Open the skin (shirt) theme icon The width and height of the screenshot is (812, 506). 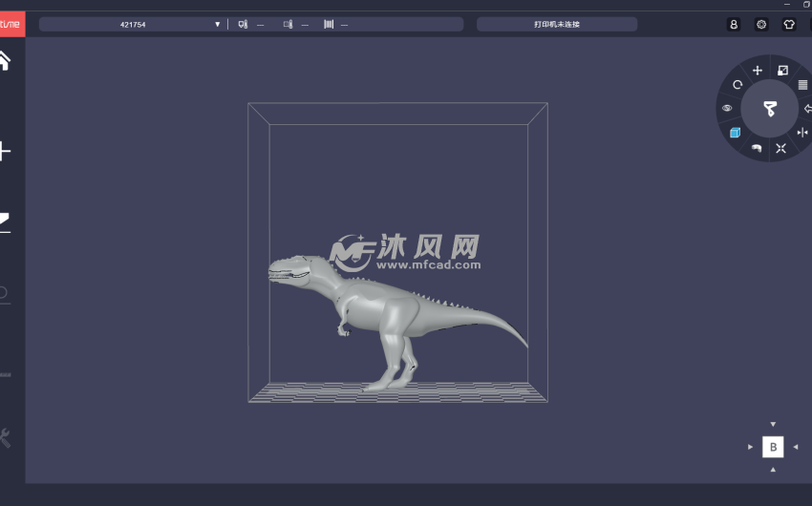789,24
